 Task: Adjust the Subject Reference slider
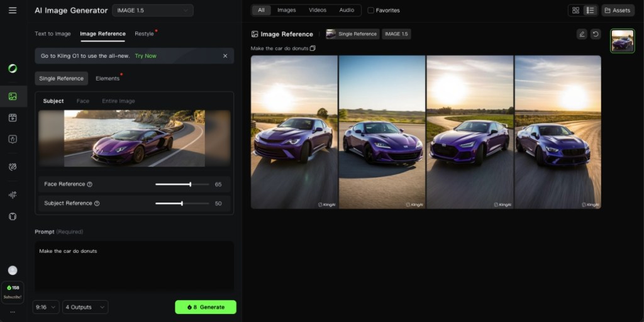pos(182,203)
